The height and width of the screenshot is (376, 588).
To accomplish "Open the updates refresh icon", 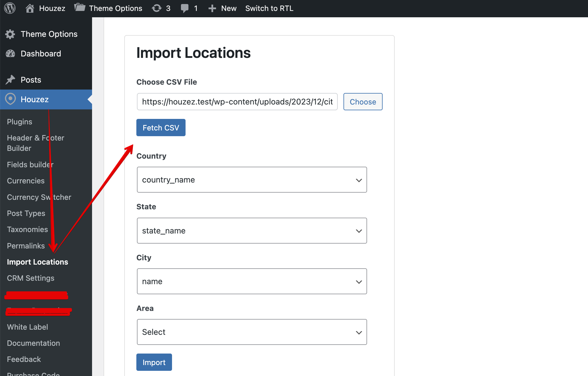I will tap(157, 8).
